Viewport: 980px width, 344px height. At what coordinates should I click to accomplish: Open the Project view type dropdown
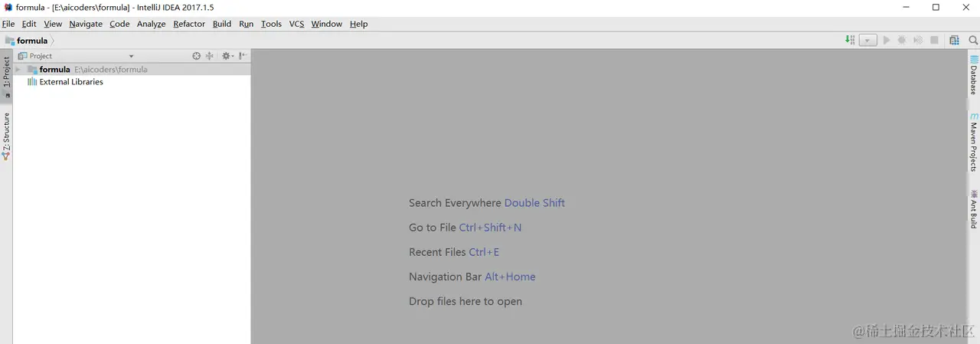131,56
